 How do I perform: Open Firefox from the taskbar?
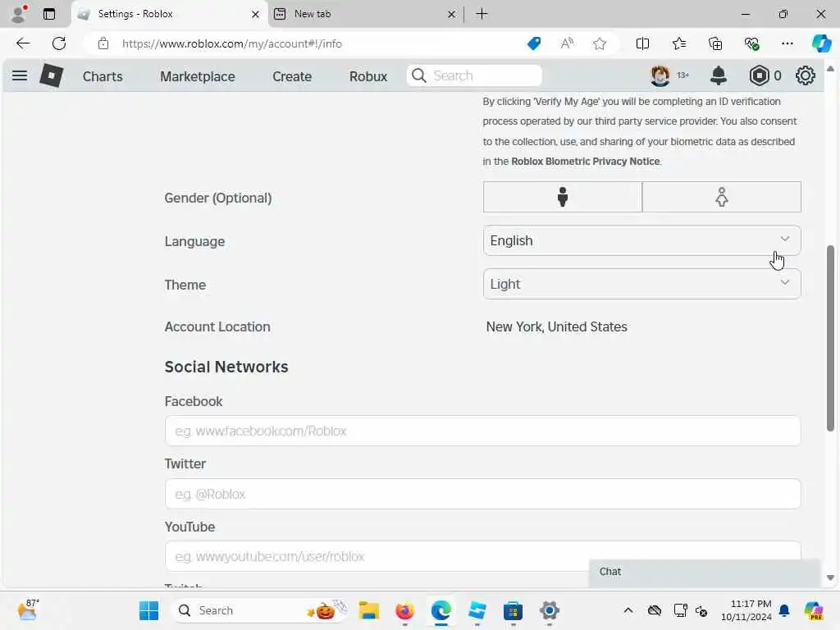click(404, 610)
